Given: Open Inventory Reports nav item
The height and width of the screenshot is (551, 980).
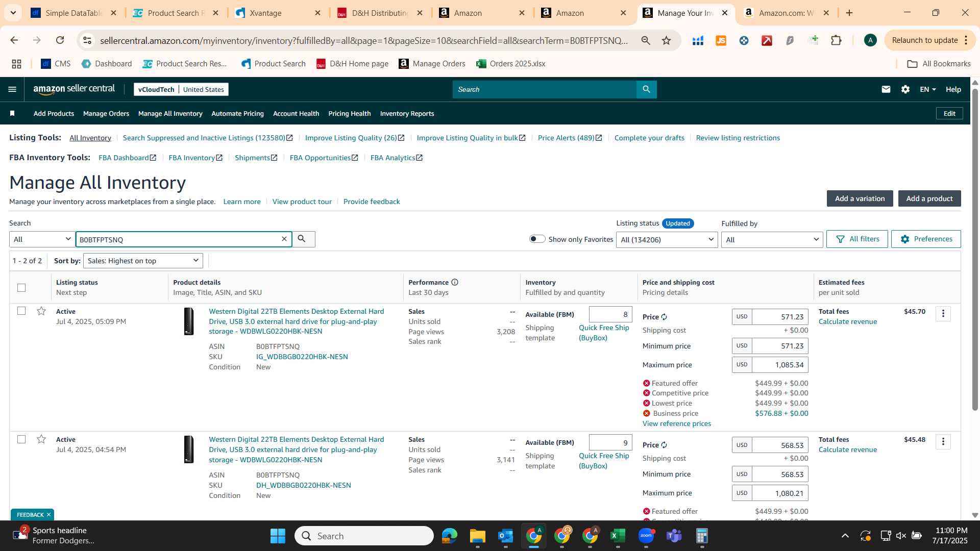Looking at the screenshot, I should 407,113.
